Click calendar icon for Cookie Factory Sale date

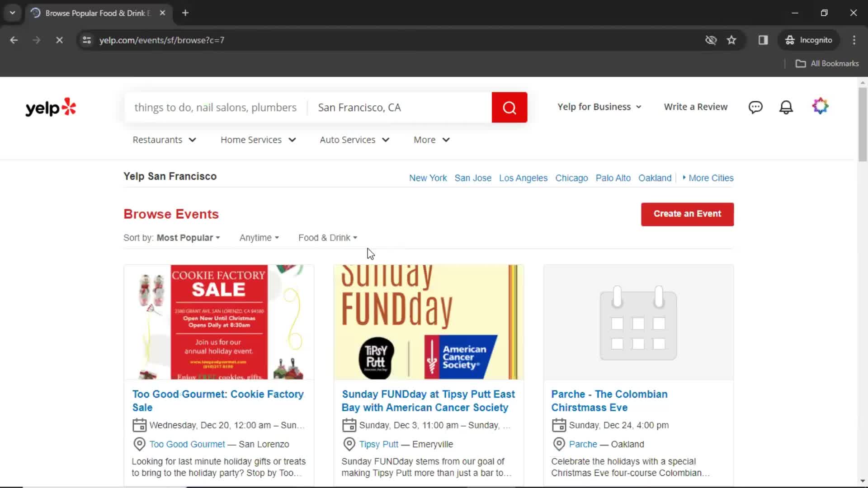pos(139,425)
